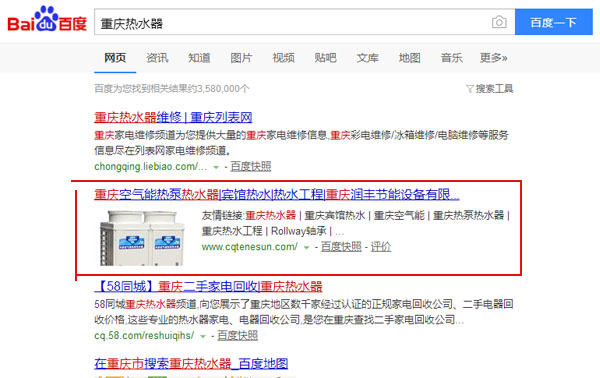Image resolution: width=600 pixels, height=378 pixels.
Task: Click snippet text 友情链接:重庆热水器
Action: 249,215
